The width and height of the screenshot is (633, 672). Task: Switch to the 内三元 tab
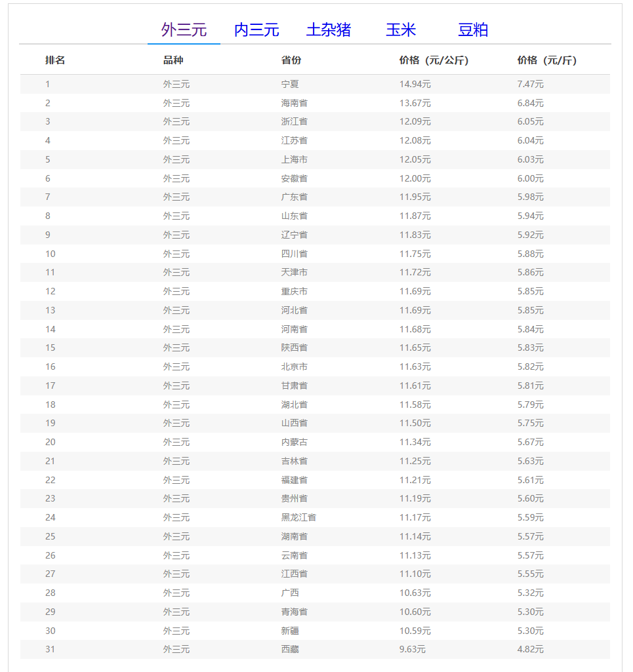pos(256,30)
